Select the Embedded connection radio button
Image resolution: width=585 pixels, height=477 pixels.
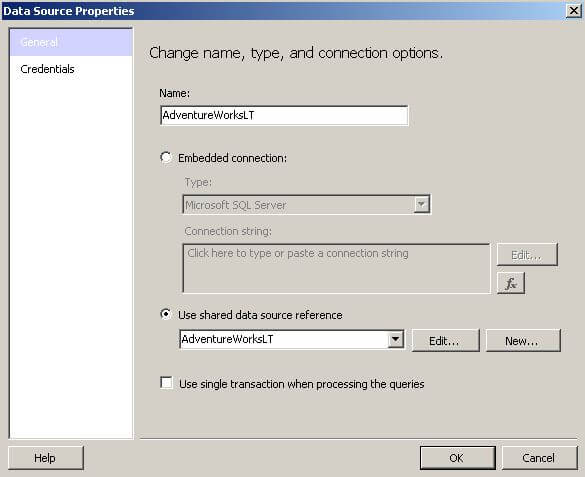pyautogui.click(x=166, y=158)
